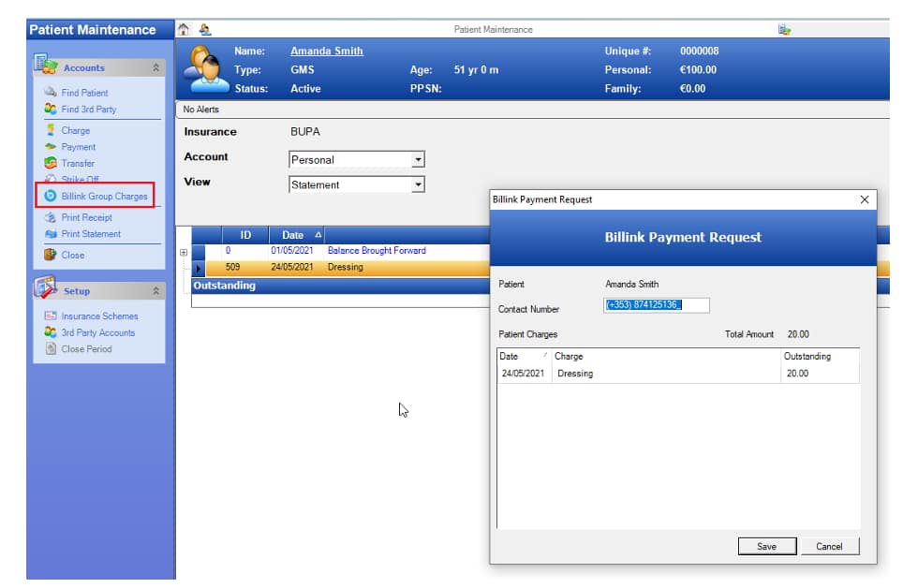Viewport: 903px width, 588px height.
Task: Open Find Patient from Accounts panel
Action: [84, 93]
